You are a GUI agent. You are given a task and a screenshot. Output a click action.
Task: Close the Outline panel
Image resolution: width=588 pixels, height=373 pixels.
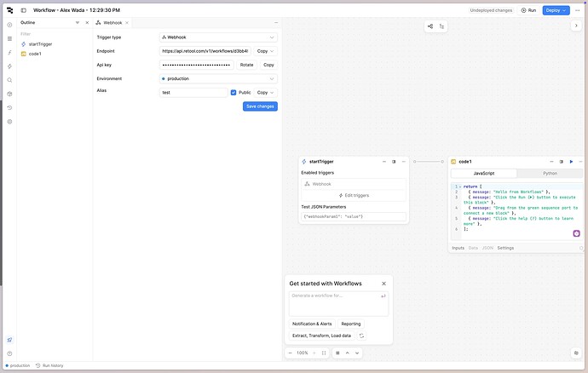click(87, 23)
